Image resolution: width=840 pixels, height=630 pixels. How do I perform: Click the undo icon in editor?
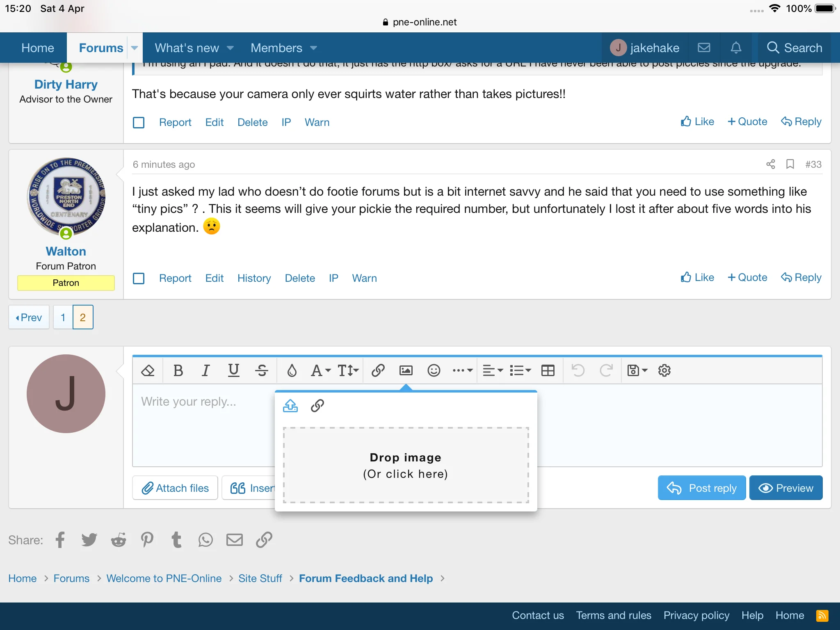click(578, 370)
